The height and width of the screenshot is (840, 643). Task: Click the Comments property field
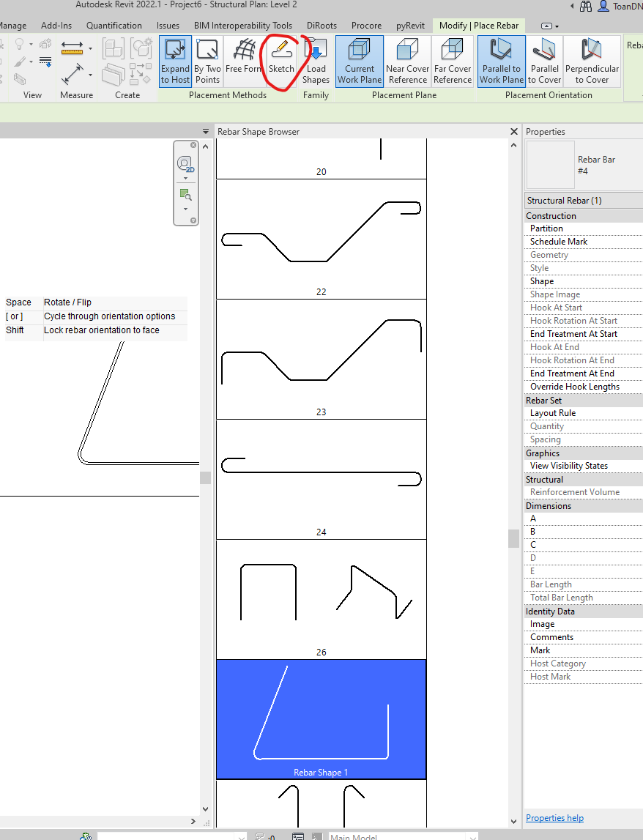(584, 637)
